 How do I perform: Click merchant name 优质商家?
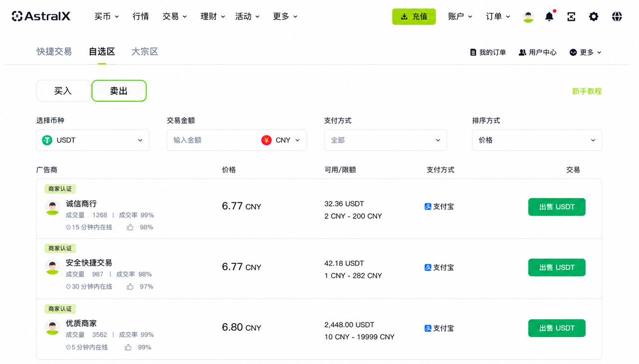(x=81, y=323)
